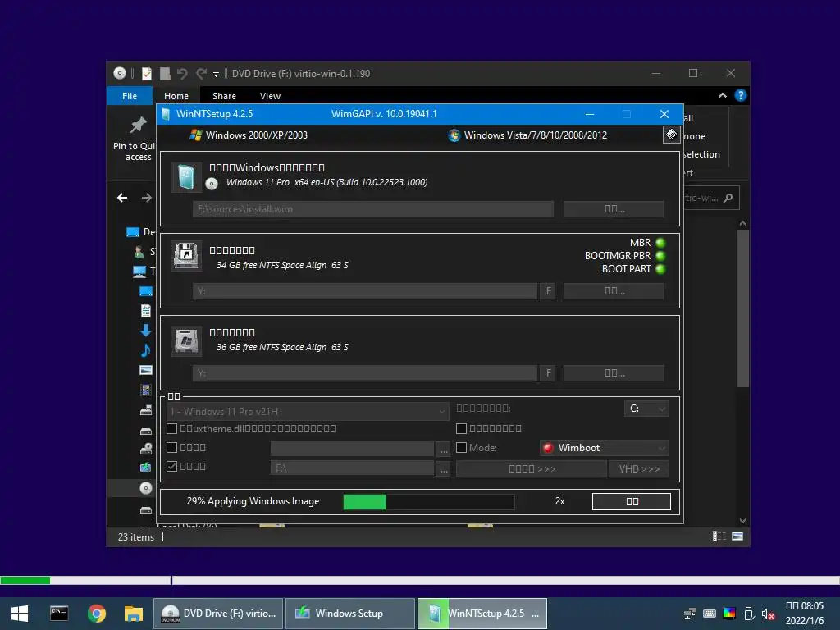Click the Redo arrow in Explorer title bar
The image size is (840, 630).
click(201, 73)
